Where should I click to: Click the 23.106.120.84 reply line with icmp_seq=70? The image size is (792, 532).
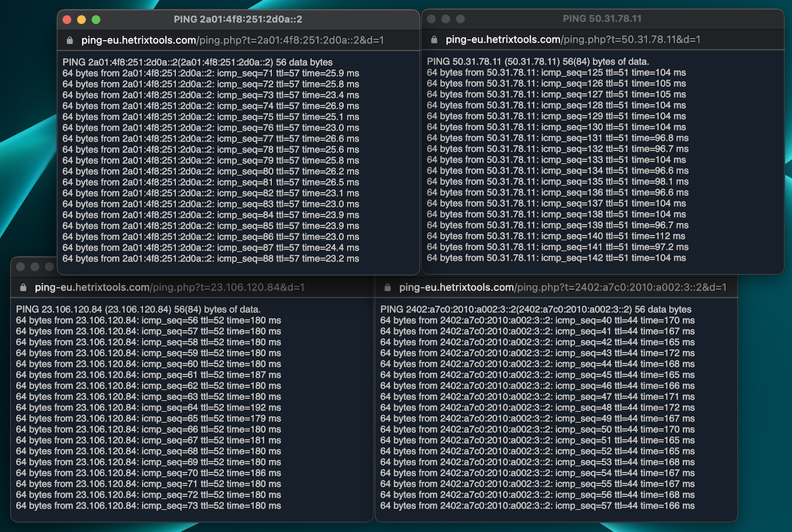(148, 473)
